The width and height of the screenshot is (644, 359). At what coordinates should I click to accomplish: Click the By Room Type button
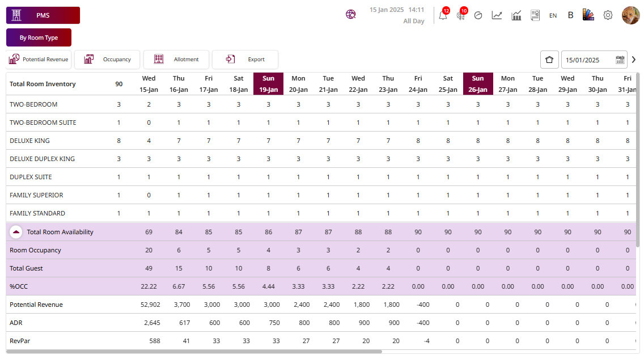coord(39,37)
